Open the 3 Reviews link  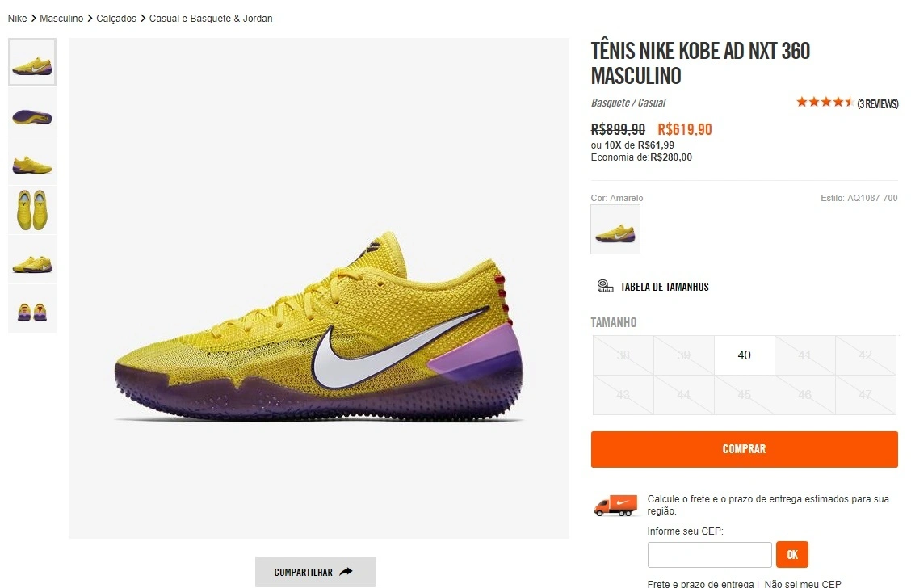point(878,103)
